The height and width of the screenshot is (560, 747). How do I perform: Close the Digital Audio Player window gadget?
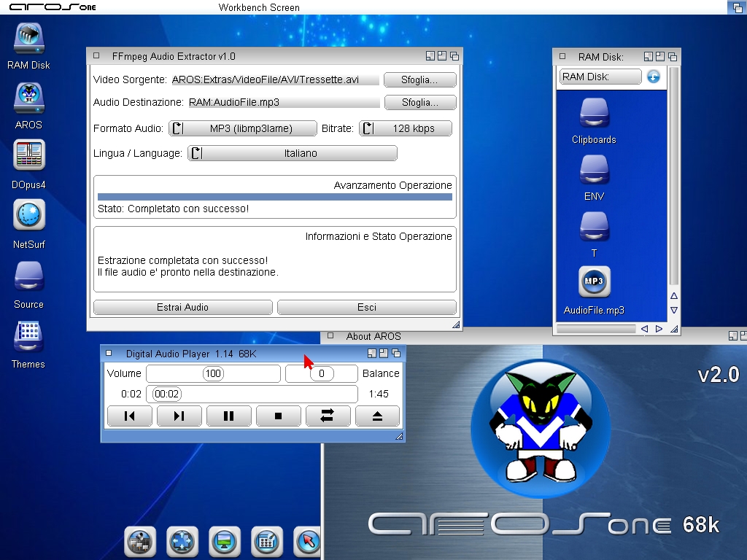[x=109, y=354]
